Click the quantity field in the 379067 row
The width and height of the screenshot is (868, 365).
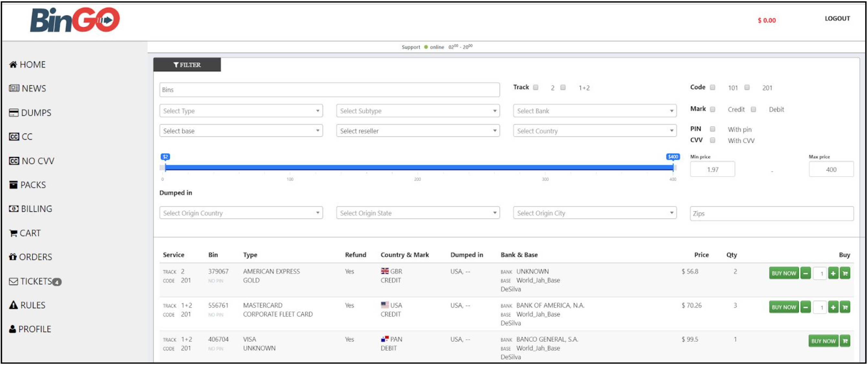click(x=819, y=273)
